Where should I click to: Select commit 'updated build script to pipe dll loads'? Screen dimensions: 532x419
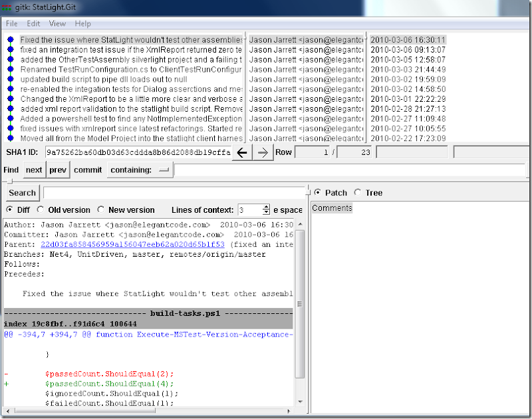click(104, 79)
